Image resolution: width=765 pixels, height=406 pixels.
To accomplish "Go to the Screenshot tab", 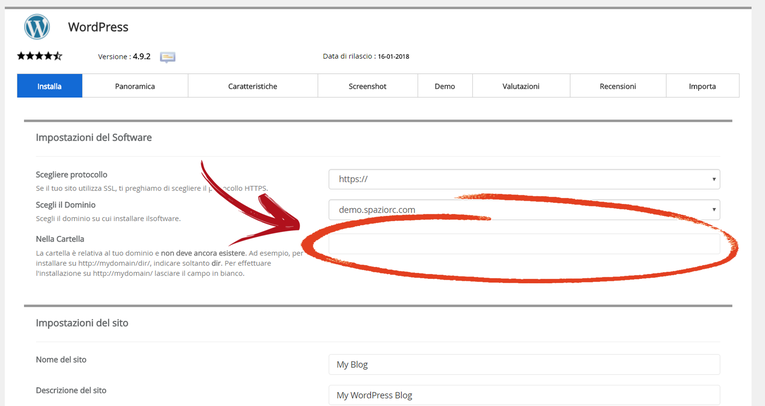I will click(x=367, y=86).
